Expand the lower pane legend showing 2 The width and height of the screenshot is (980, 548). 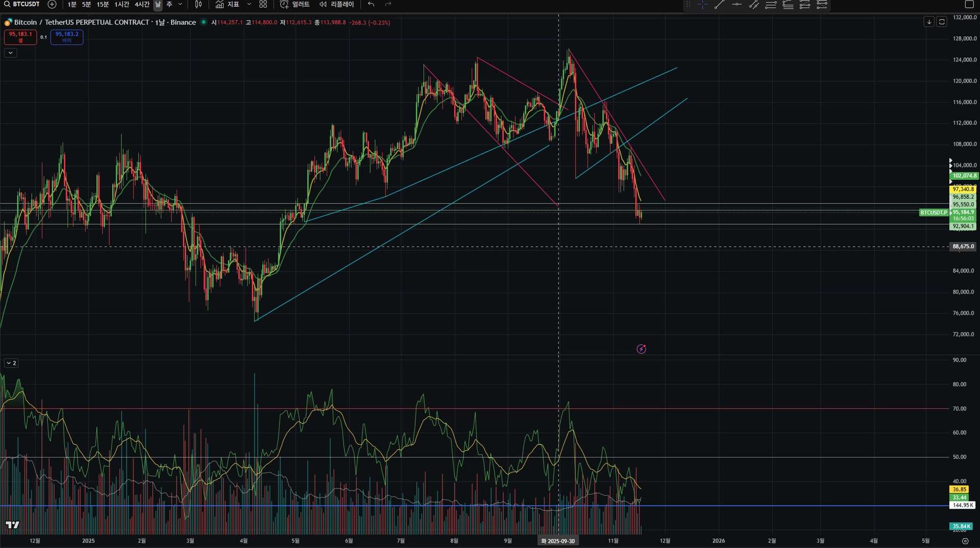point(11,363)
